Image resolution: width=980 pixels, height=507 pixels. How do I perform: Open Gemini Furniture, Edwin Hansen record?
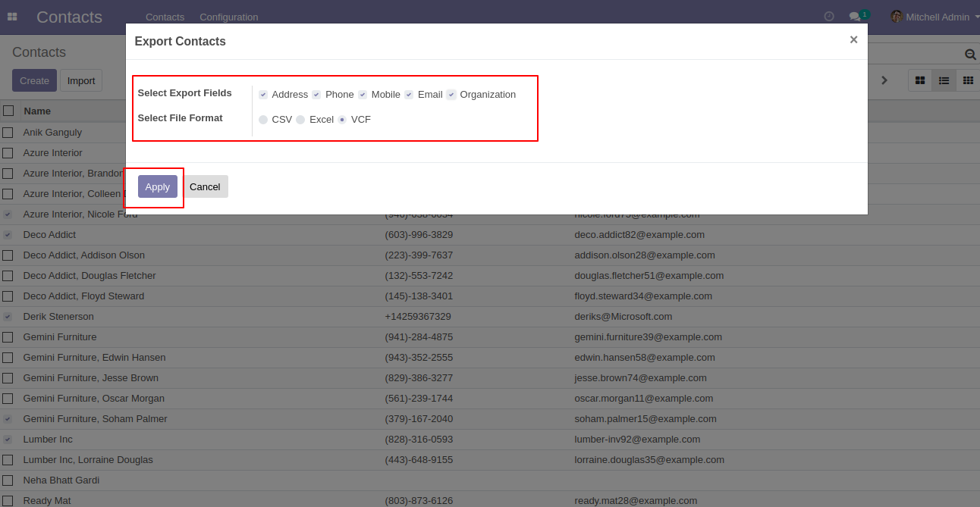point(95,358)
